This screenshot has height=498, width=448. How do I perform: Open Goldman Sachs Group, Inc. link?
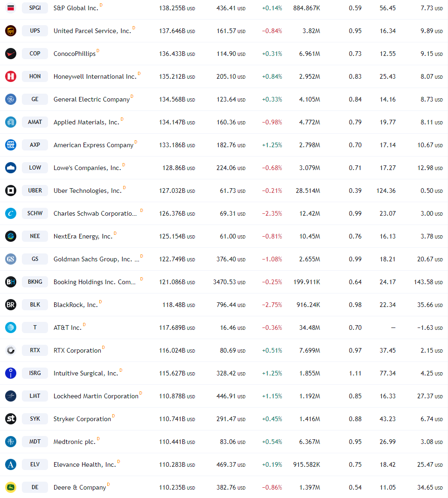tap(96, 259)
